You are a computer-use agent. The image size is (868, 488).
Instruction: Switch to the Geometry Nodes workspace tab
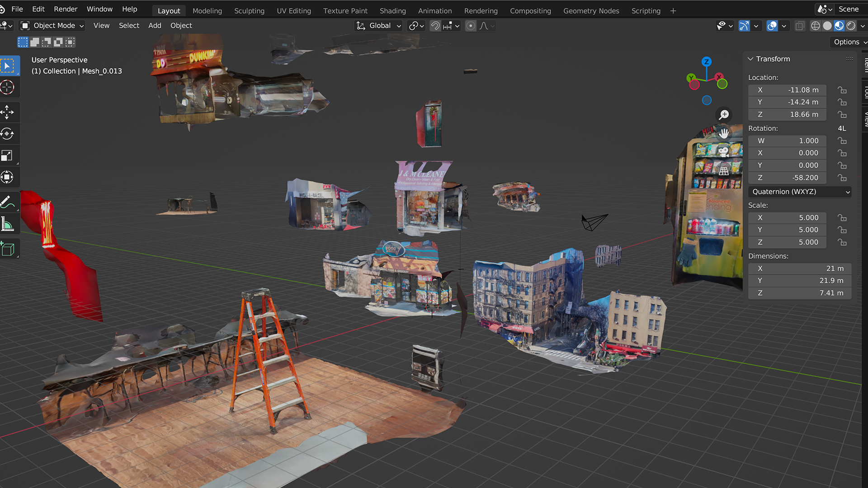coord(591,11)
